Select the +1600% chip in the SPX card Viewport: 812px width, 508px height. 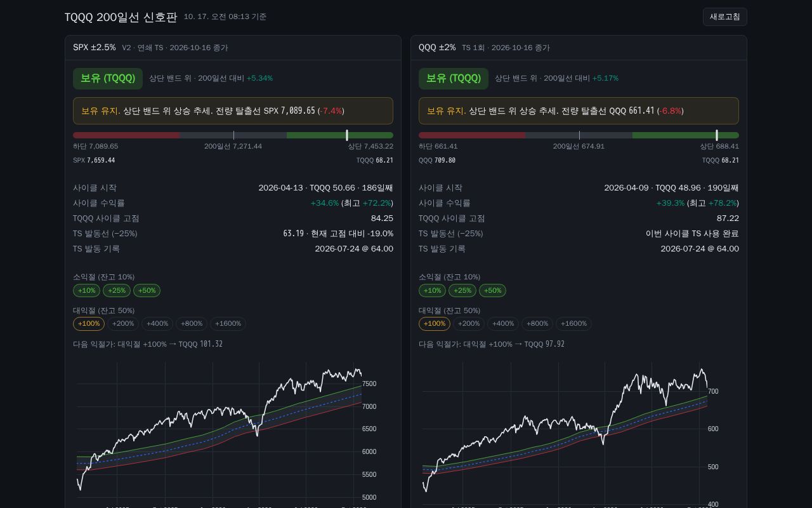[228, 324]
